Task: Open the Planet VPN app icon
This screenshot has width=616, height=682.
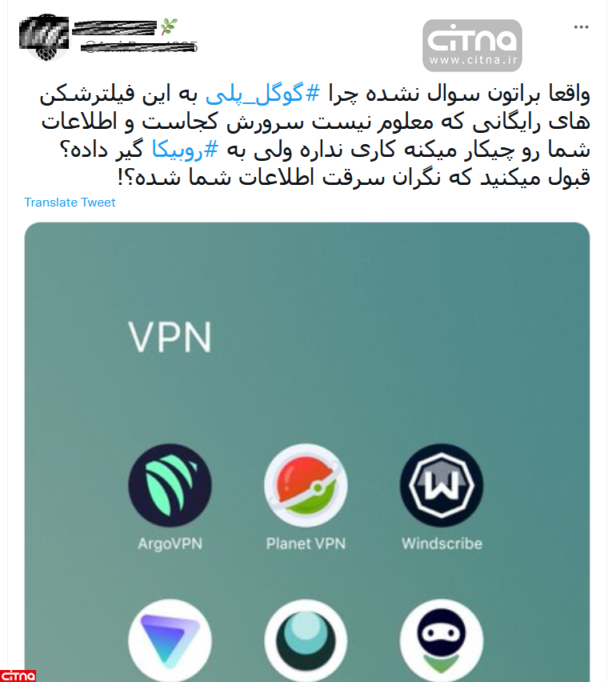Action: [x=306, y=485]
